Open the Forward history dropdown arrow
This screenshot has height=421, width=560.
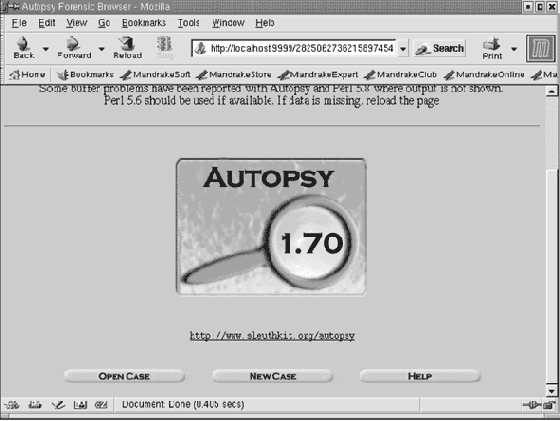pos(102,49)
